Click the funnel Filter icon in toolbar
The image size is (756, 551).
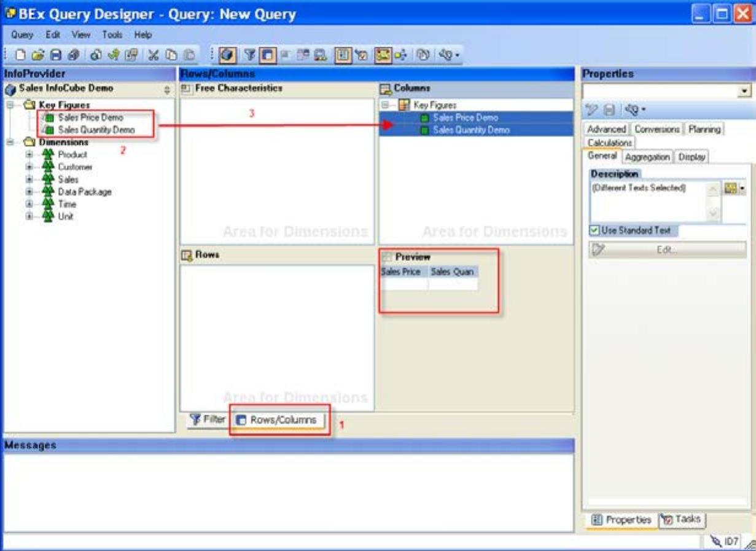point(251,55)
